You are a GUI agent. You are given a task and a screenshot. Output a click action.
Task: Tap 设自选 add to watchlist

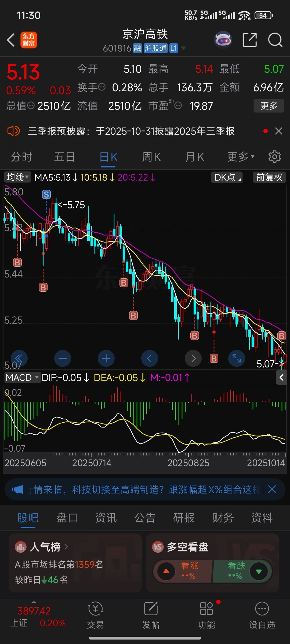point(262,615)
